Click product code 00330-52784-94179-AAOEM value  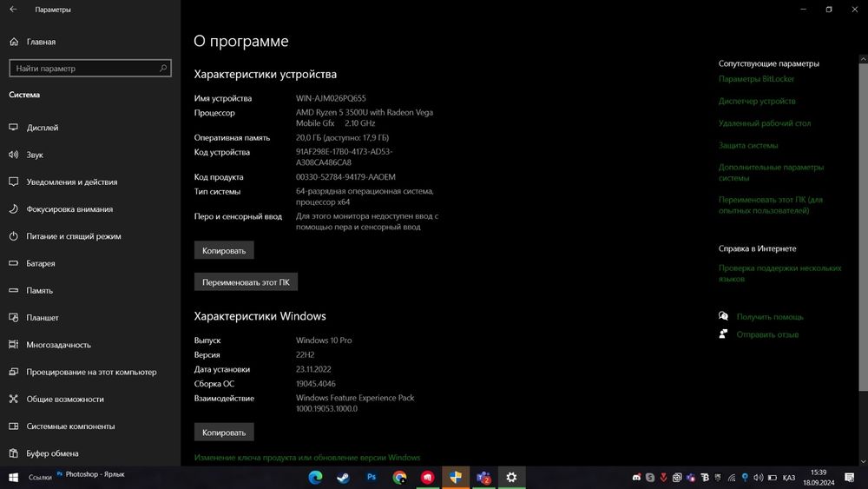pos(345,176)
